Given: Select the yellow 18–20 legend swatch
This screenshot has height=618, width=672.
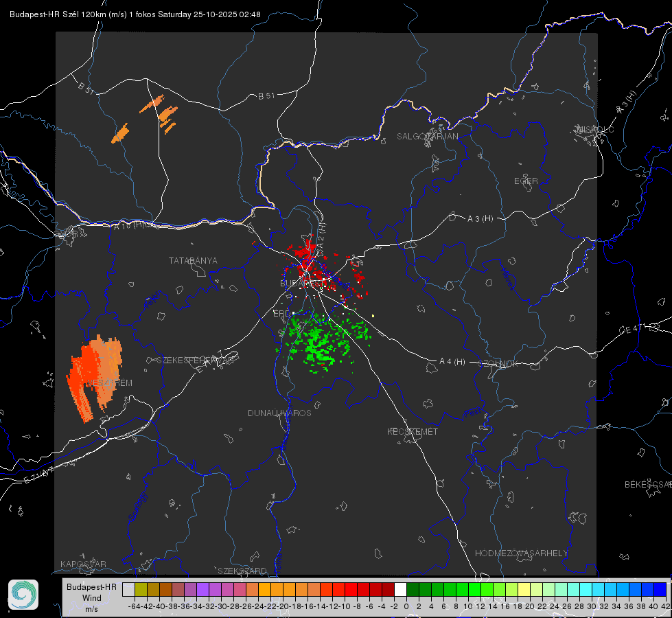Looking at the screenshot, I should pyautogui.click(x=524, y=589).
